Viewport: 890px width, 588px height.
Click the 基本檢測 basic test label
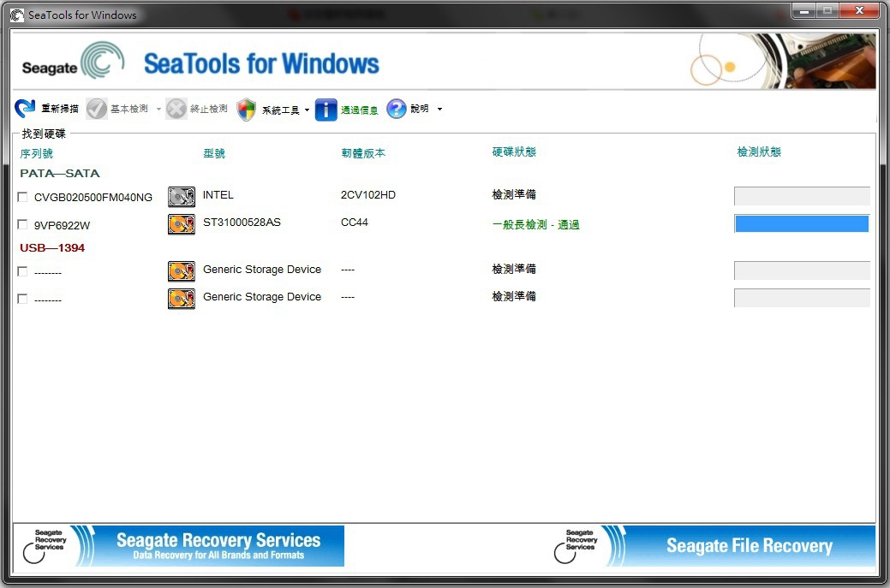coord(129,109)
